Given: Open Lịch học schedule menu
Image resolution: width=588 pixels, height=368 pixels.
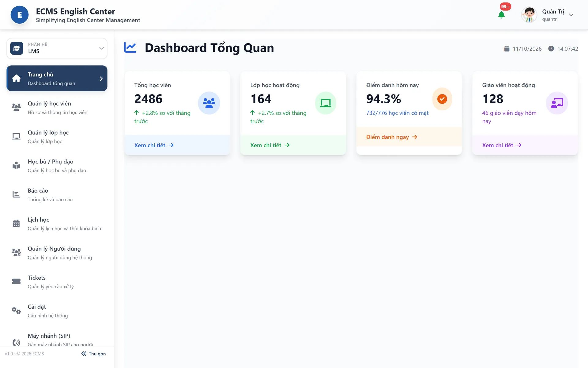Looking at the screenshot, I should [x=57, y=224].
